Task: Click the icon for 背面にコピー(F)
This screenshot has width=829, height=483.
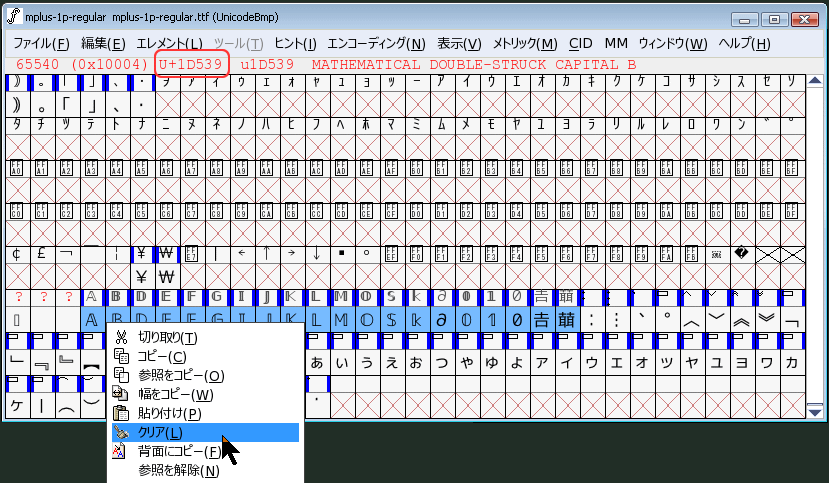Action: pyautogui.click(x=120, y=451)
